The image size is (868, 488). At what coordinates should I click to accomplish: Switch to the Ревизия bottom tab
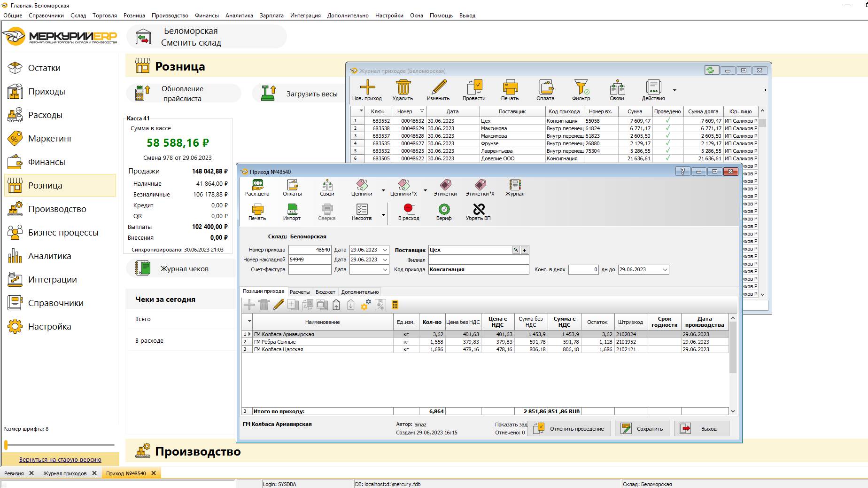pyautogui.click(x=14, y=473)
